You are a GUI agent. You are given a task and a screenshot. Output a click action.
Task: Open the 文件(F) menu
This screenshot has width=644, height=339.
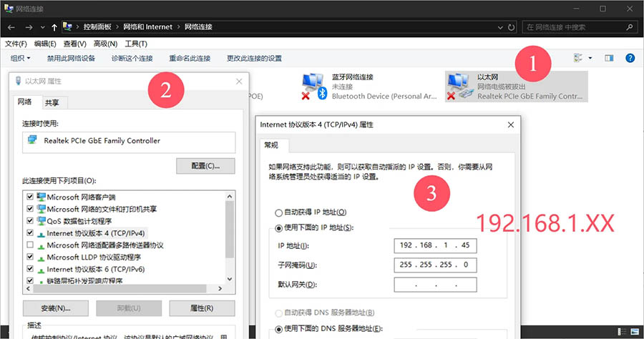pyautogui.click(x=16, y=44)
